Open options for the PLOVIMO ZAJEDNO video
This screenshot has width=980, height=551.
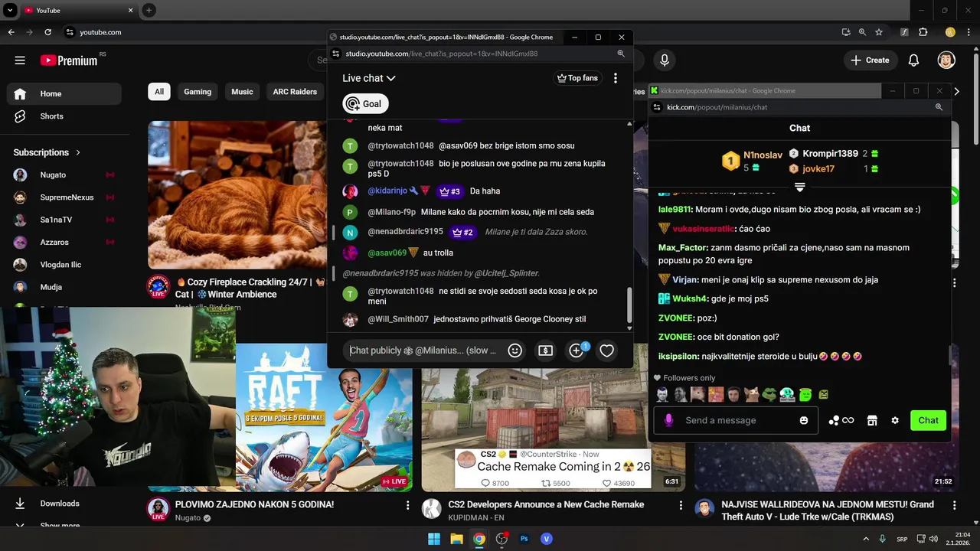pyautogui.click(x=407, y=506)
